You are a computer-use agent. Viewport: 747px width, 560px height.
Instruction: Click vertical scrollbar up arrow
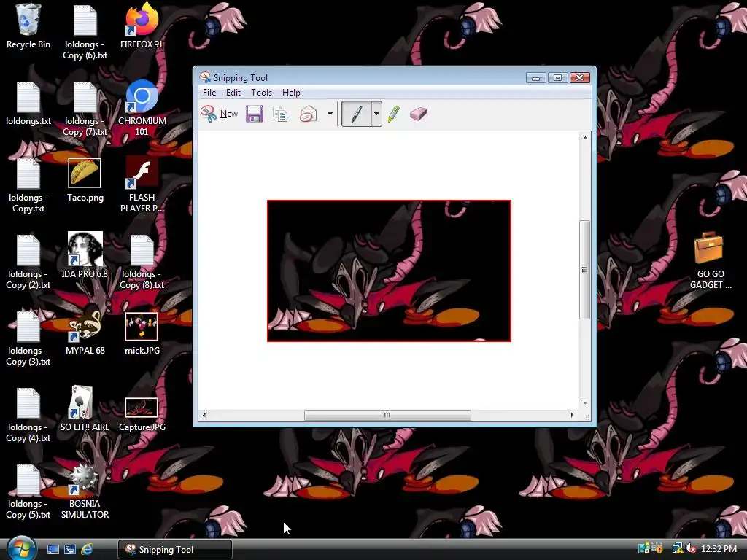pyautogui.click(x=585, y=138)
